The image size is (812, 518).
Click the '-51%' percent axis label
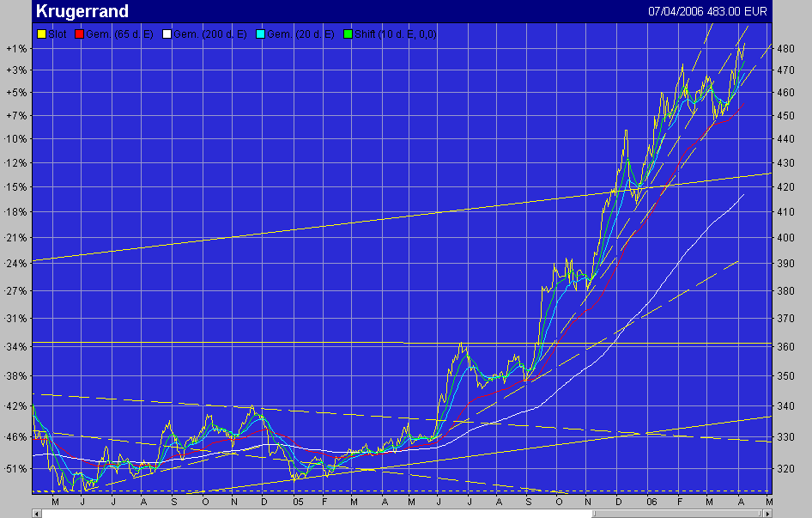coord(15,469)
